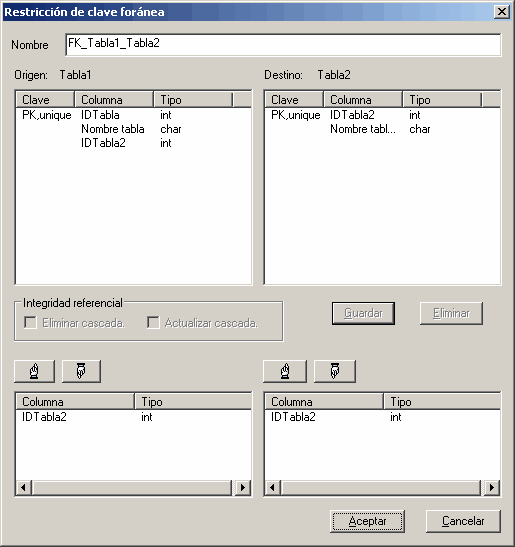
Task: Click Clave column header in Origen list
Action: [x=45, y=100]
